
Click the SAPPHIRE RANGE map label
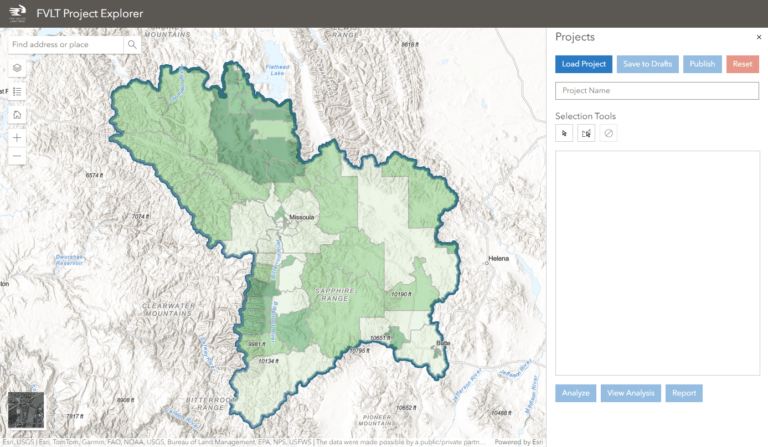point(335,294)
